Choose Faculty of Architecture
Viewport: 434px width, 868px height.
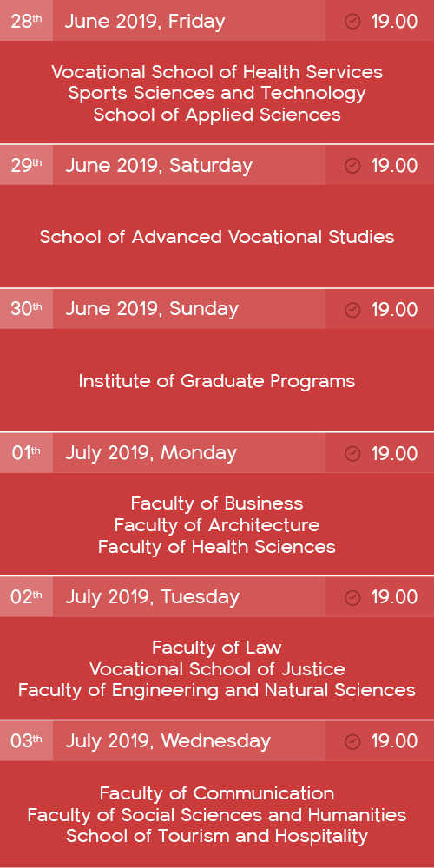[x=217, y=525]
